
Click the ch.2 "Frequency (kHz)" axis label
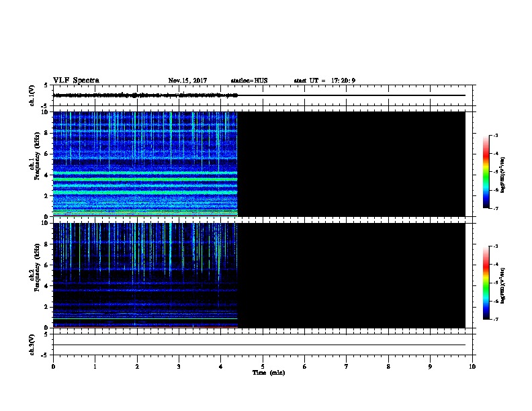[x=37, y=267]
